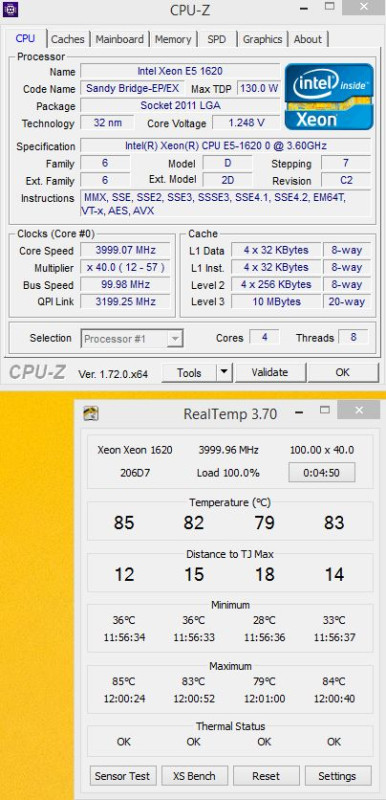The width and height of the screenshot is (386, 800).
Task: Switch to the Caches tab
Action: (x=68, y=39)
